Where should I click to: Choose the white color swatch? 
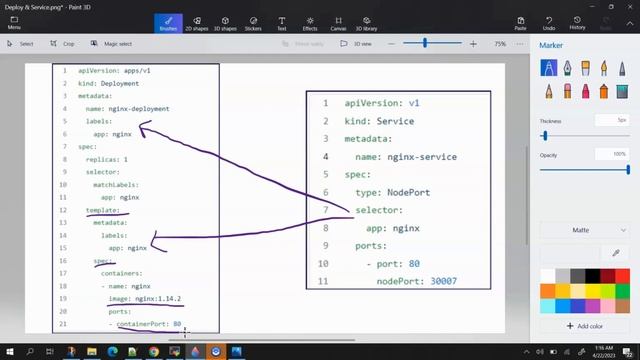[547, 276]
